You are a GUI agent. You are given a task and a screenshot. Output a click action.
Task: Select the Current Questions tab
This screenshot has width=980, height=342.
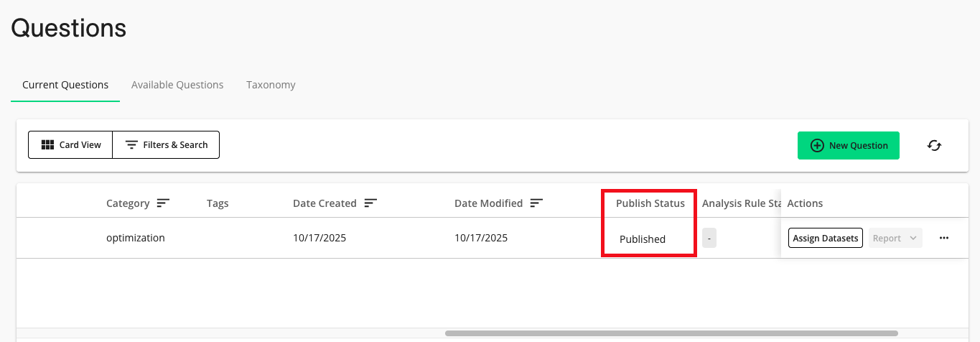65,85
